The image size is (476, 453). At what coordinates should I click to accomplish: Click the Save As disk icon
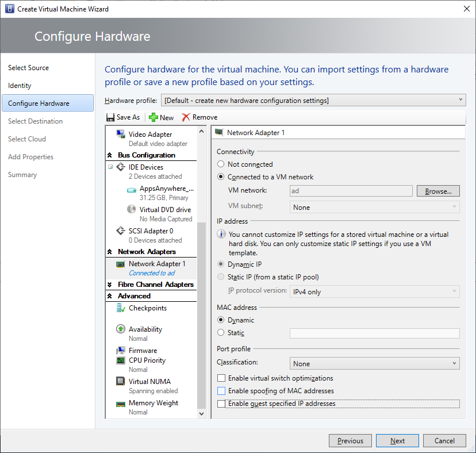click(x=110, y=117)
